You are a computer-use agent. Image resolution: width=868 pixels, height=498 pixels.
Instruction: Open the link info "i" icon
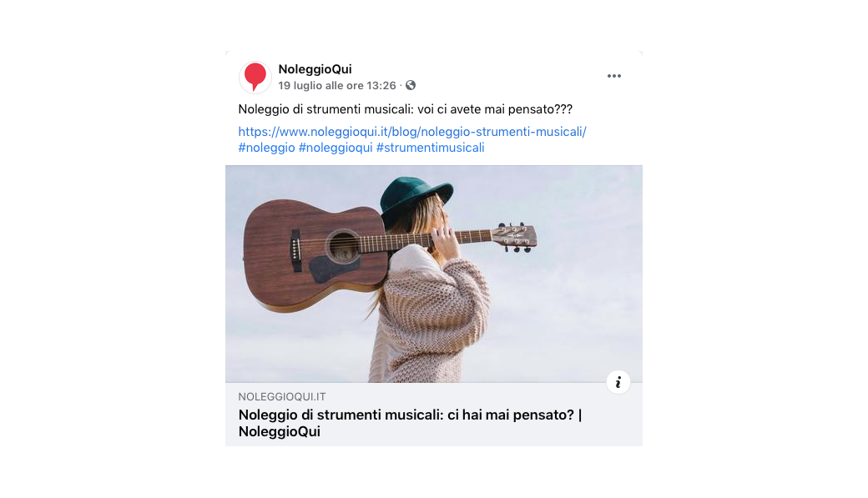point(618,382)
